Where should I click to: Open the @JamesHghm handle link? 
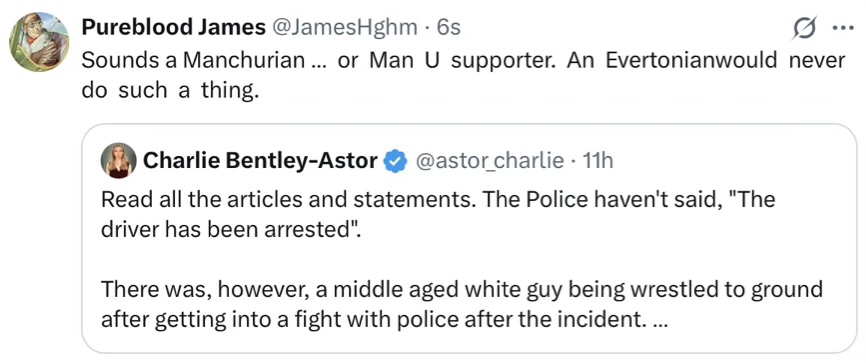(x=345, y=28)
